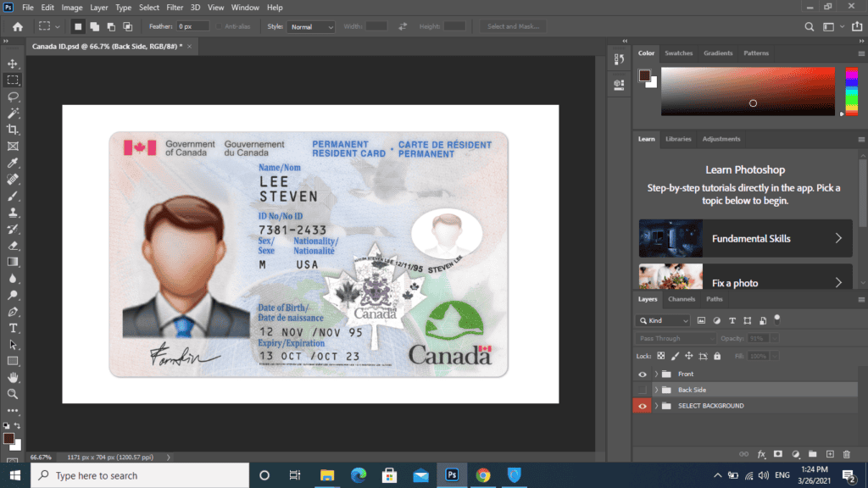The width and height of the screenshot is (868, 488).
Task: Hide the Front layer group
Action: click(642, 374)
